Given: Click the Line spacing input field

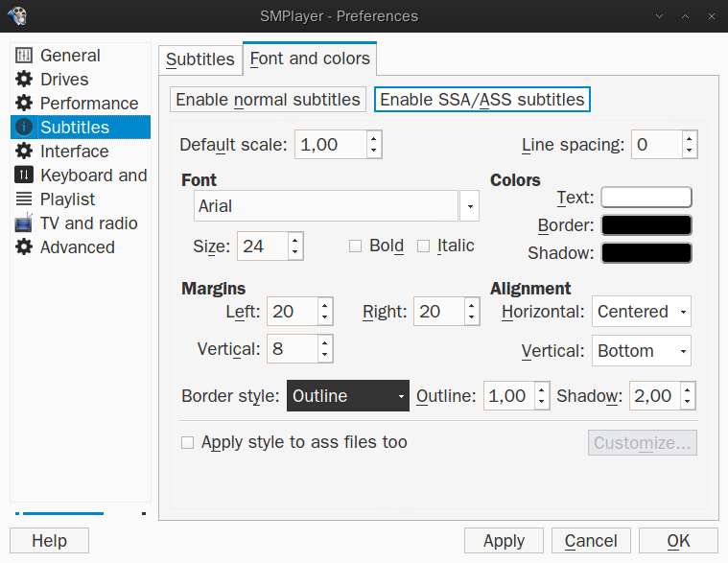Looking at the screenshot, I should 657,145.
